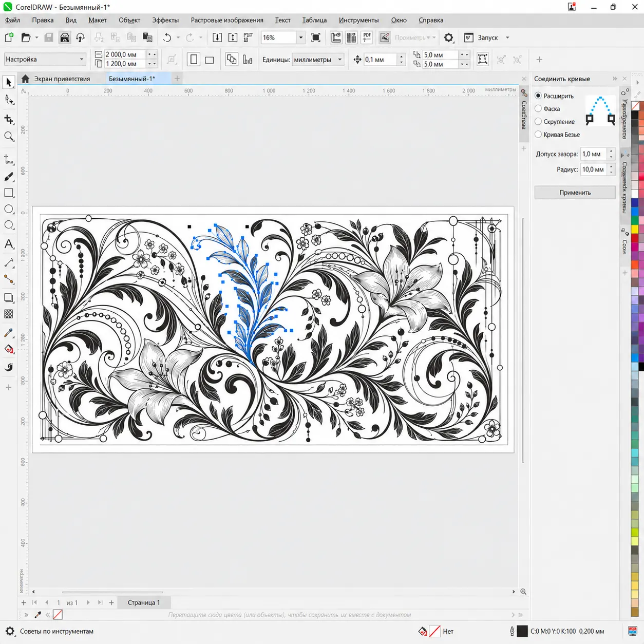The image size is (644, 644).
Task: Open the Справка menu
Action: 431,20
